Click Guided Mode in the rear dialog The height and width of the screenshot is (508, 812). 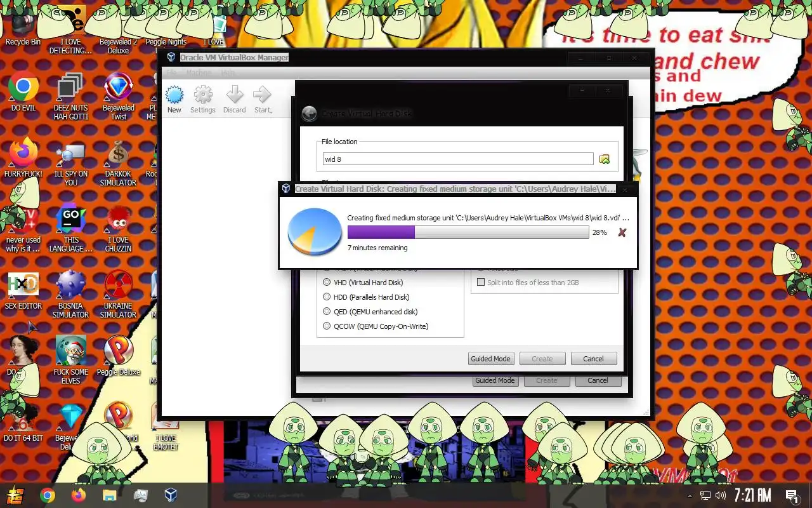click(495, 380)
